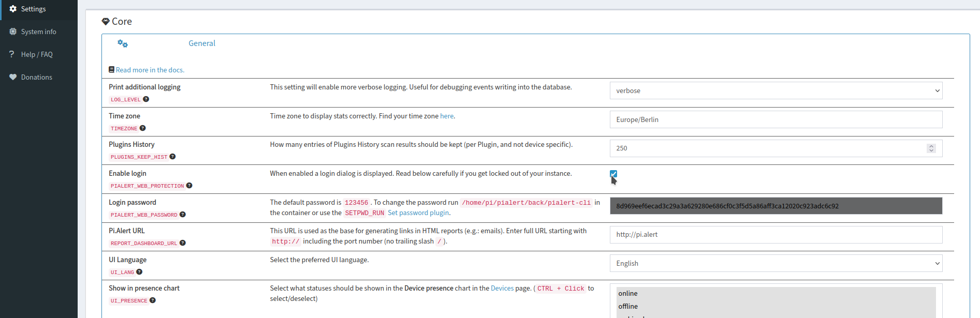
Task: Click the help icon beside PIALERT_WEB_PROTECTION
Action: [189, 186]
